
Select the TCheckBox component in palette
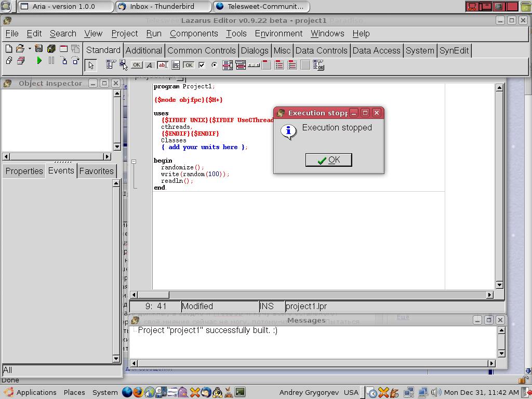(x=202, y=65)
